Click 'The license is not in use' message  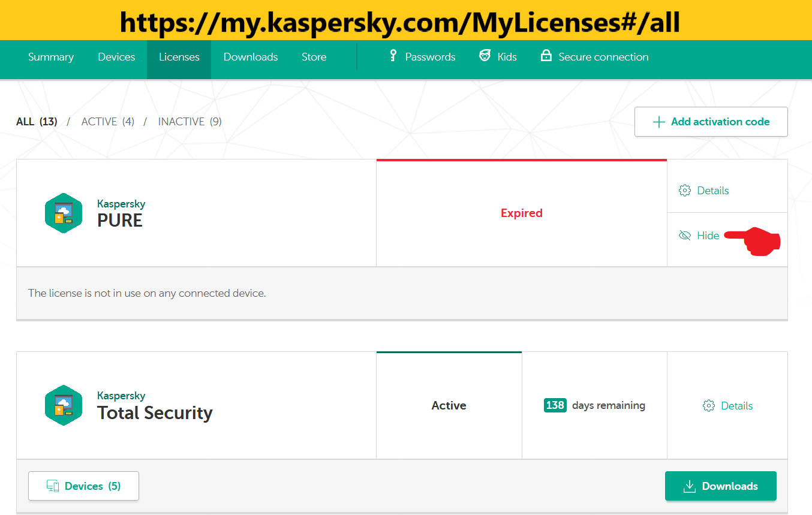click(x=147, y=293)
